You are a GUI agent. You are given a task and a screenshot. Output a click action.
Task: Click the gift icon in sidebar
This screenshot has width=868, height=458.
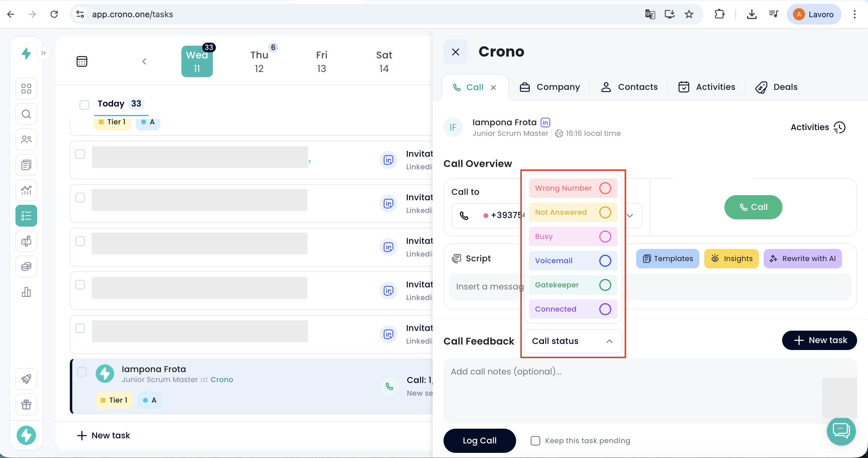[26, 404]
